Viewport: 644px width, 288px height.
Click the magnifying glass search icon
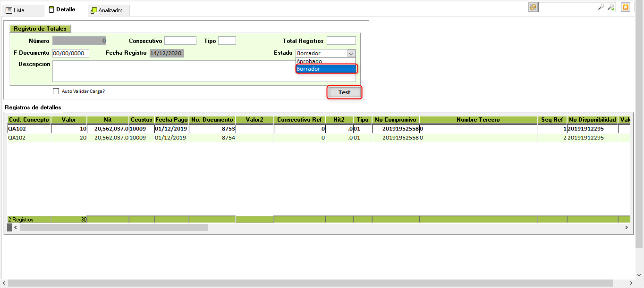coord(601,7)
